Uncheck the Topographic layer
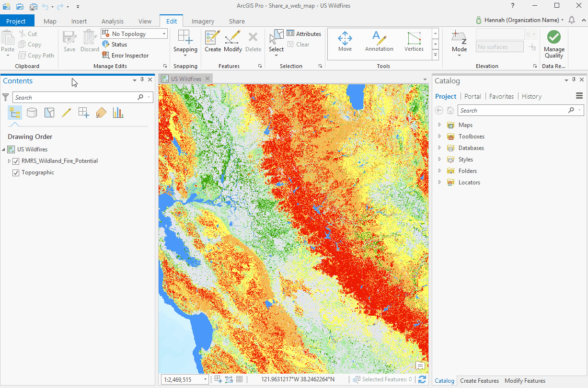 pyautogui.click(x=16, y=172)
